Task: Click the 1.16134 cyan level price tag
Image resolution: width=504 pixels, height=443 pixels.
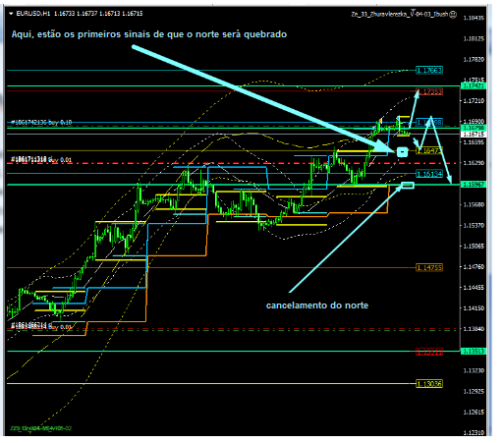Action: click(x=429, y=174)
